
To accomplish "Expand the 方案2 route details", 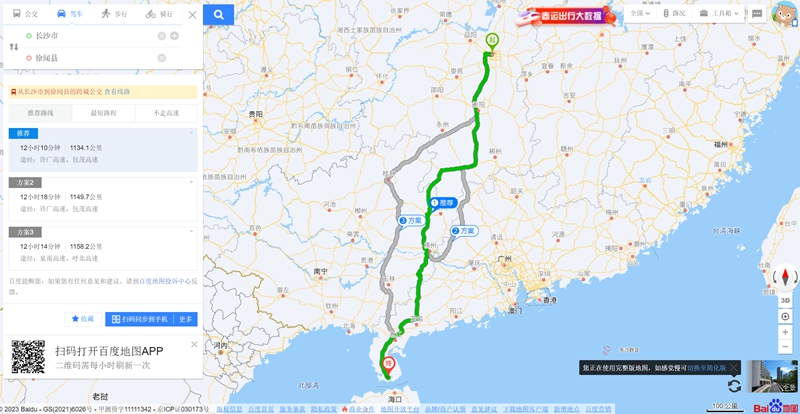I will (x=103, y=199).
